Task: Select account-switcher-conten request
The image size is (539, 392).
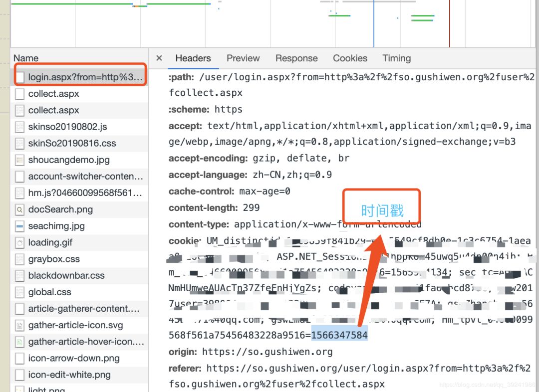Action: tap(80, 176)
